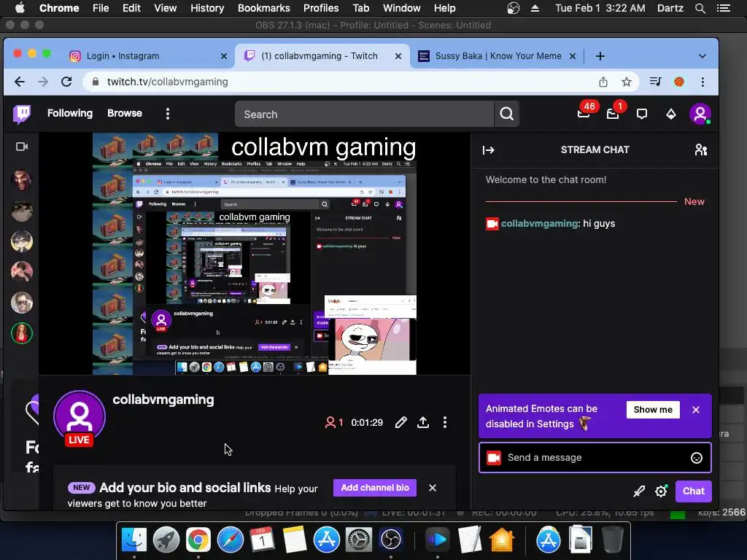Close the Add your bio prompt
This screenshot has width=747, height=560.
point(432,488)
